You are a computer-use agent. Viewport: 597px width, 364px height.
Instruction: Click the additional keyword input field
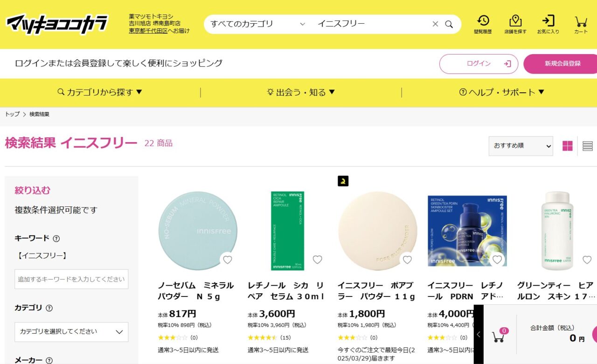tap(71, 279)
